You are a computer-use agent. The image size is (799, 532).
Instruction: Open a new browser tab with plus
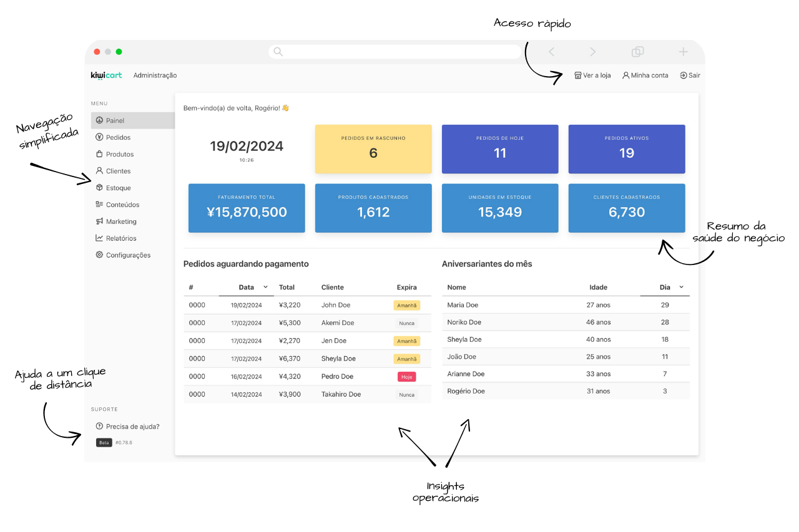[683, 52]
